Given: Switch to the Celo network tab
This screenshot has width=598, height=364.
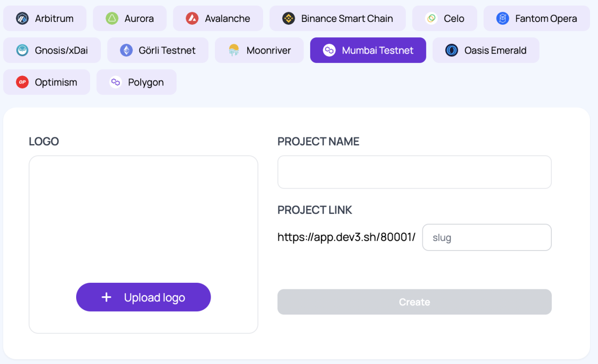Looking at the screenshot, I should (x=444, y=18).
